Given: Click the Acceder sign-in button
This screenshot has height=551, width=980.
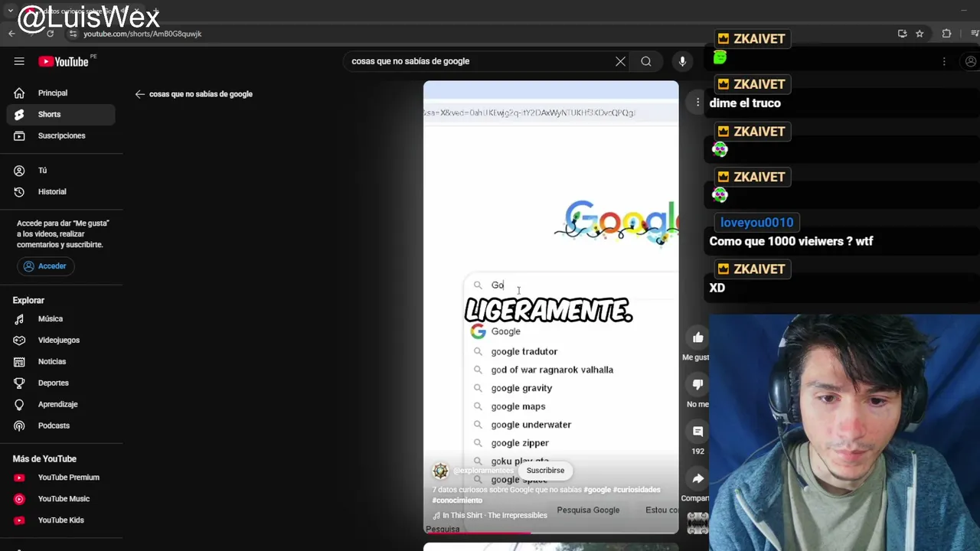Looking at the screenshot, I should (45, 266).
